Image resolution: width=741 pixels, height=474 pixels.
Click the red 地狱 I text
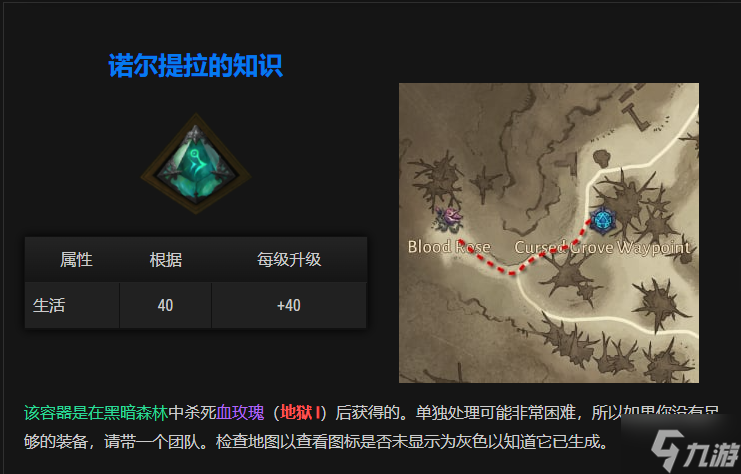pos(300,413)
